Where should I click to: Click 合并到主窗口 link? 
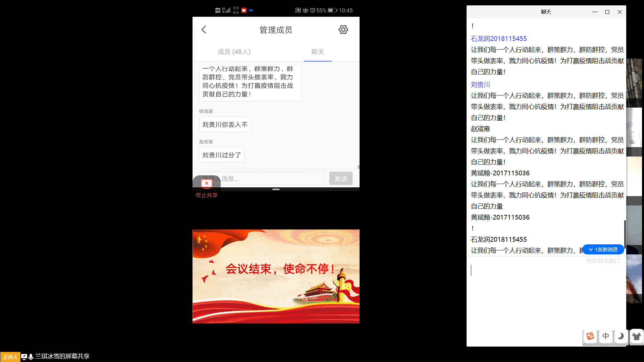coord(603,261)
